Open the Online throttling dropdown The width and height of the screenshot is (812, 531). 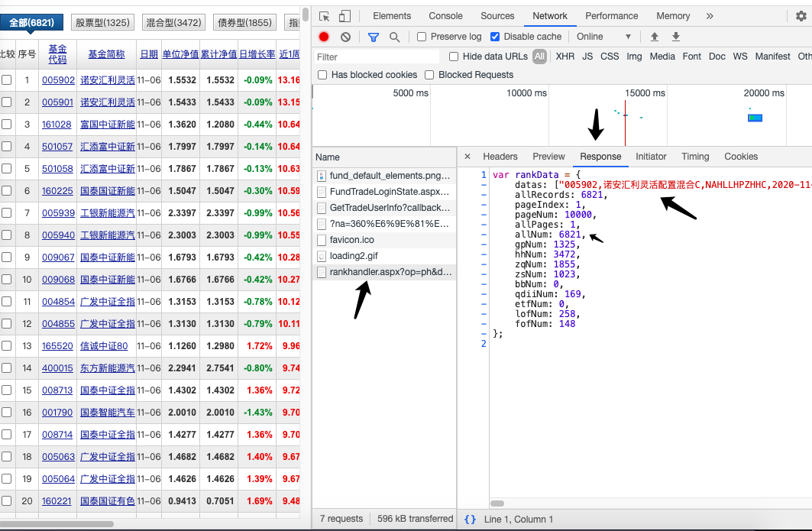[x=603, y=37]
